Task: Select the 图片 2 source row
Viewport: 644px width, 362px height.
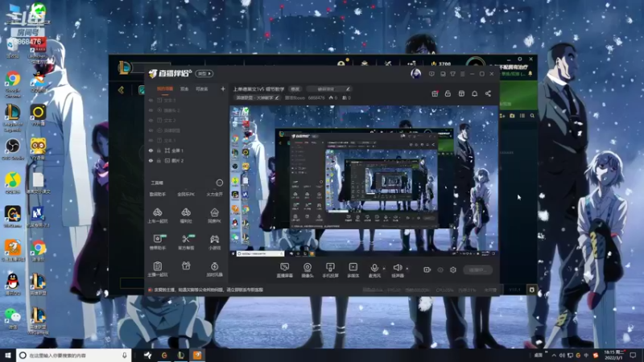Action: (x=187, y=161)
